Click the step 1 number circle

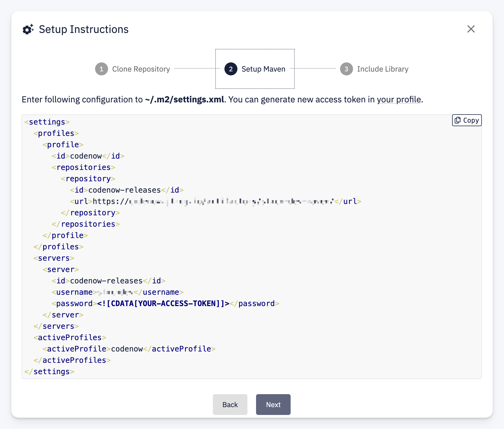tap(101, 69)
